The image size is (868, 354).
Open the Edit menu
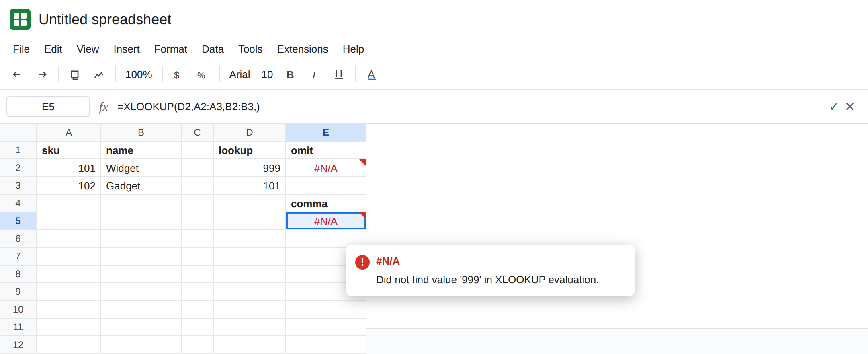53,49
